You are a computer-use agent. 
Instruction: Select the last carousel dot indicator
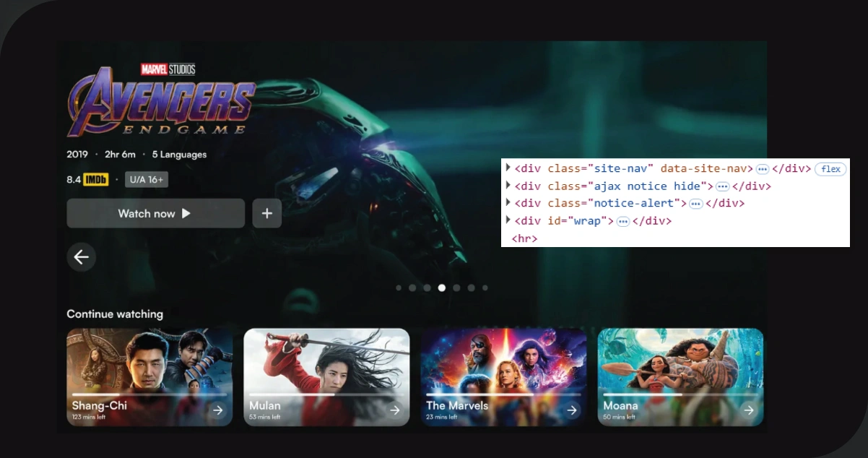coord(485,288)
